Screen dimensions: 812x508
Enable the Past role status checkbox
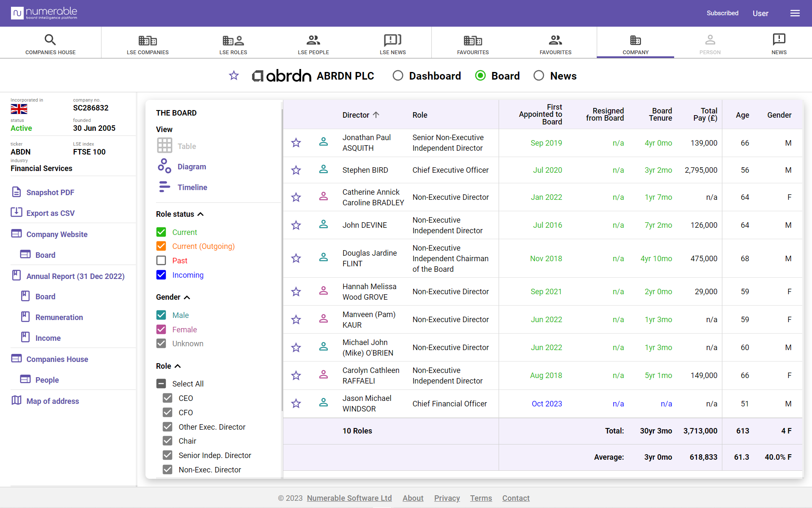tap(161, 260)
